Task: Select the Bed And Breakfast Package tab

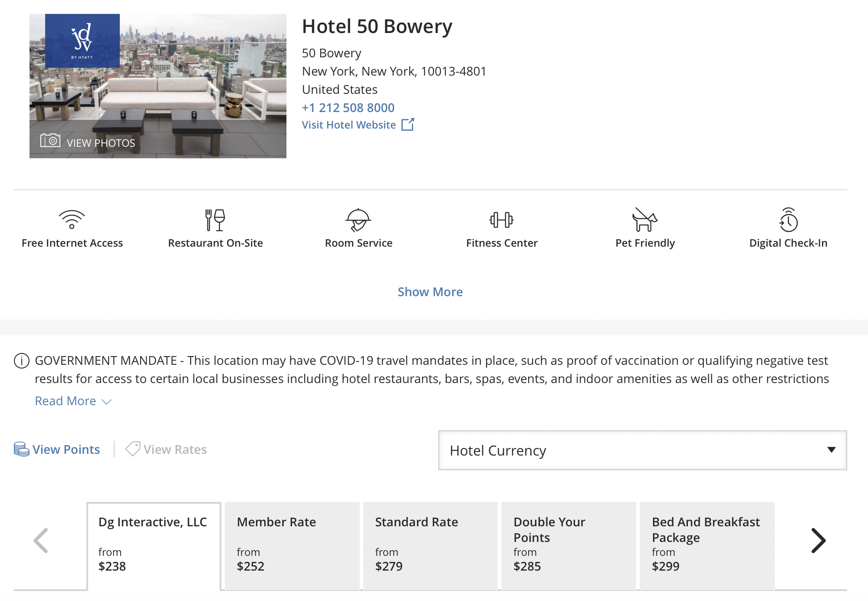Action: [707, 546]
